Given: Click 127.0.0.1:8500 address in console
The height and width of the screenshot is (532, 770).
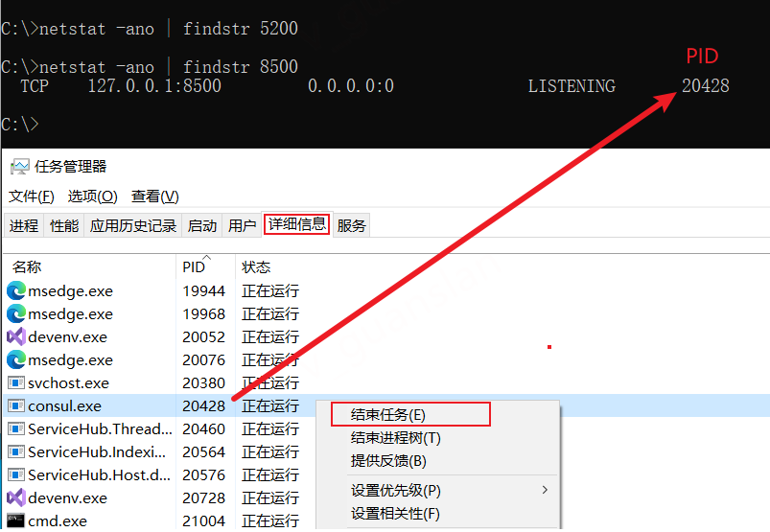Looking at the screenshot, I should click(x=154, y=86).
